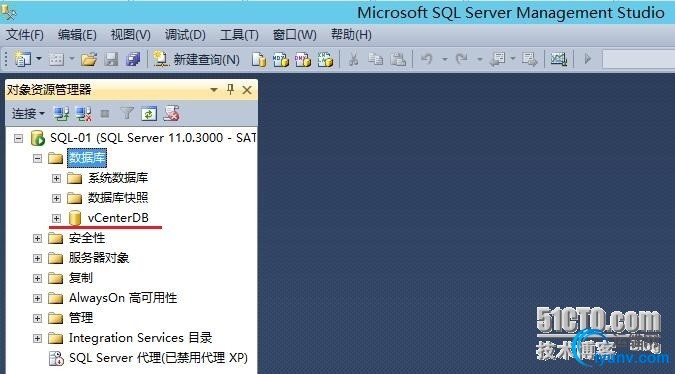Image resolution: width=675 pixels, height=374 pixels.
Task: Expand the 安全性 folder
Action: 37,238
